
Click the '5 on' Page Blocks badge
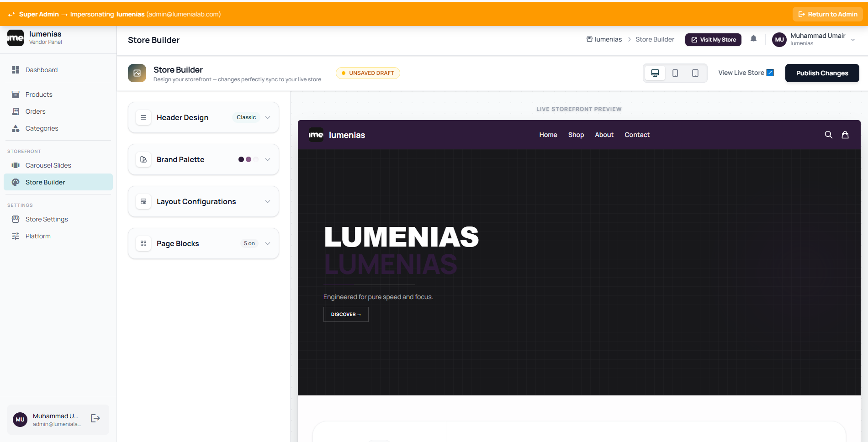249,243
